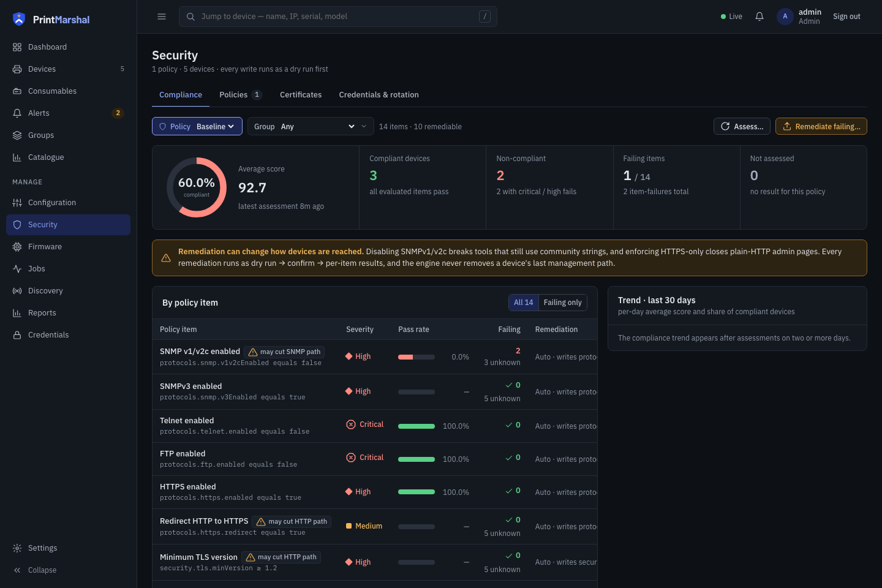Click the admin avatar

click(785, 17)
